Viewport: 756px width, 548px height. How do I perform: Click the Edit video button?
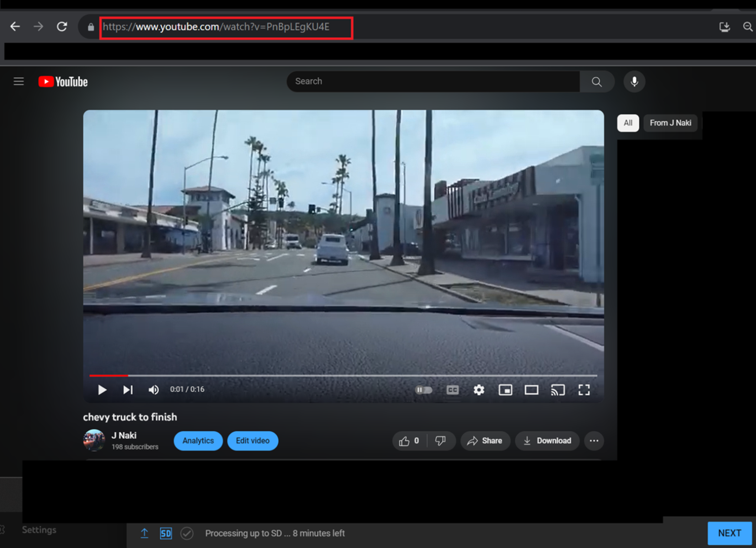coord(253,441)
